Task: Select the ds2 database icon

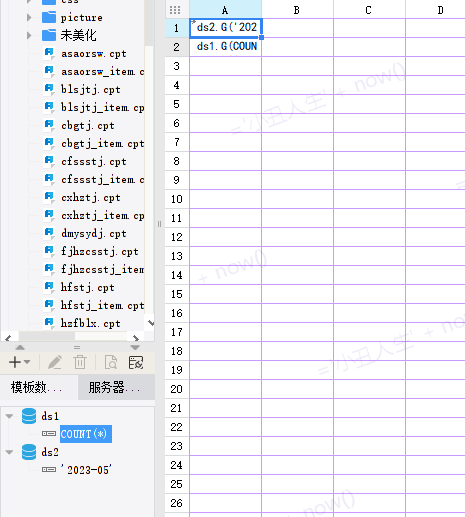Action: pos(29,452)
